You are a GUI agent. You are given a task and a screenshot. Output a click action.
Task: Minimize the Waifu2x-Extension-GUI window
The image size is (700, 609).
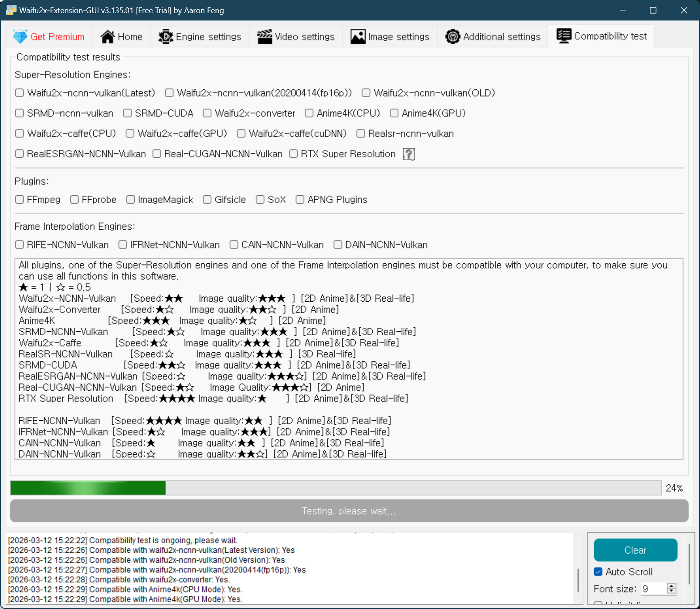pyautogui.click(x=623, y=10)
